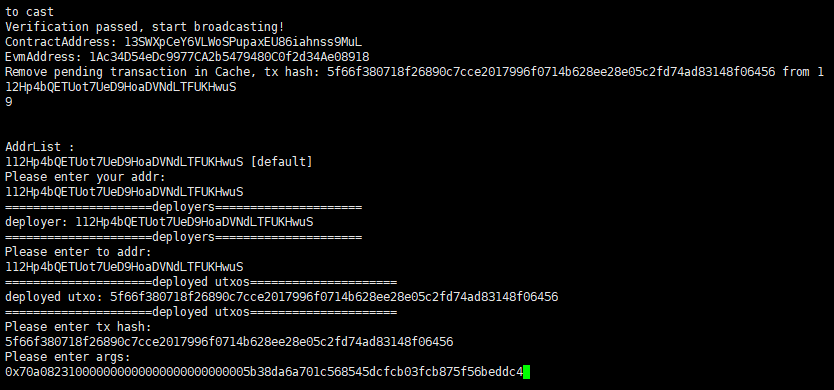
Task: Click the 'AddrList :' heading
Action: tap(40, 147)
